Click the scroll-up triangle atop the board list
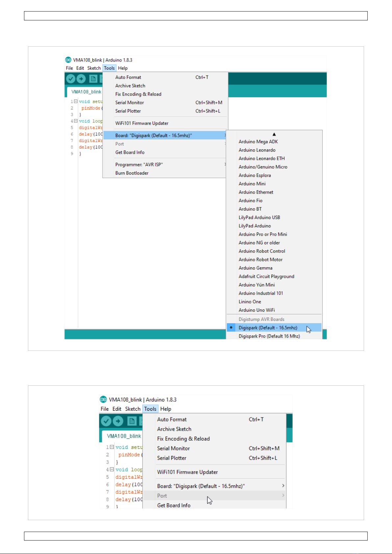Viewport: 392px width, 554px height. tap(274, 134)
